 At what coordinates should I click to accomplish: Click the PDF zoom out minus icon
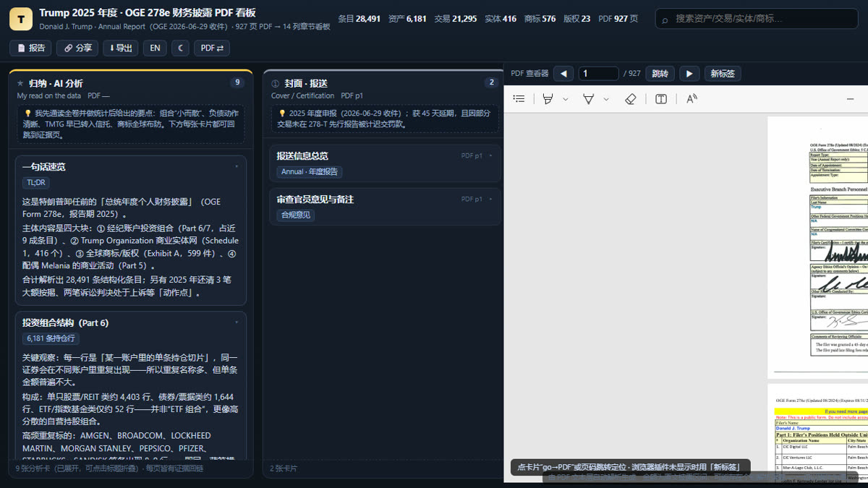pos(851,99)
